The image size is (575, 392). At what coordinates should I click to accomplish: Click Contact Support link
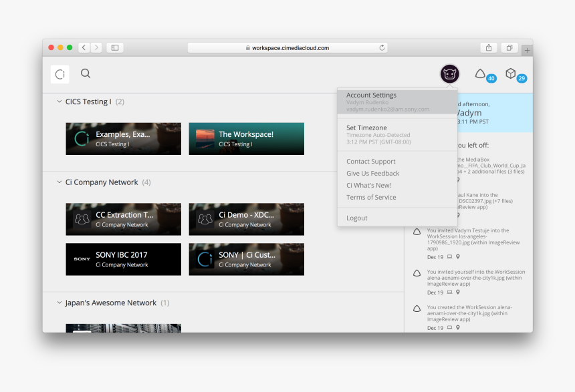370,162
